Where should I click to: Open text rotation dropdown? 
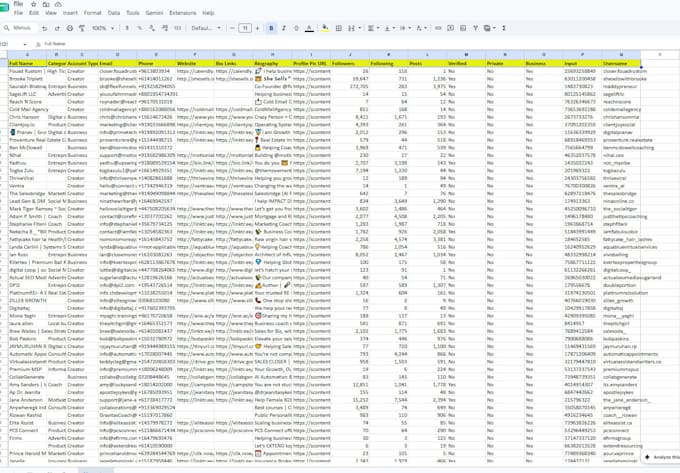click(x=421, y=28)
